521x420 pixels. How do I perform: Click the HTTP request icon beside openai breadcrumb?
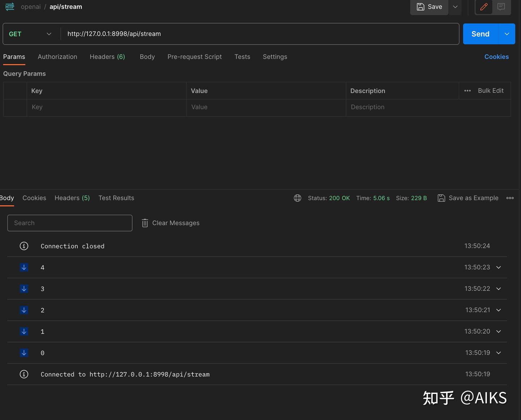[9, 7]
